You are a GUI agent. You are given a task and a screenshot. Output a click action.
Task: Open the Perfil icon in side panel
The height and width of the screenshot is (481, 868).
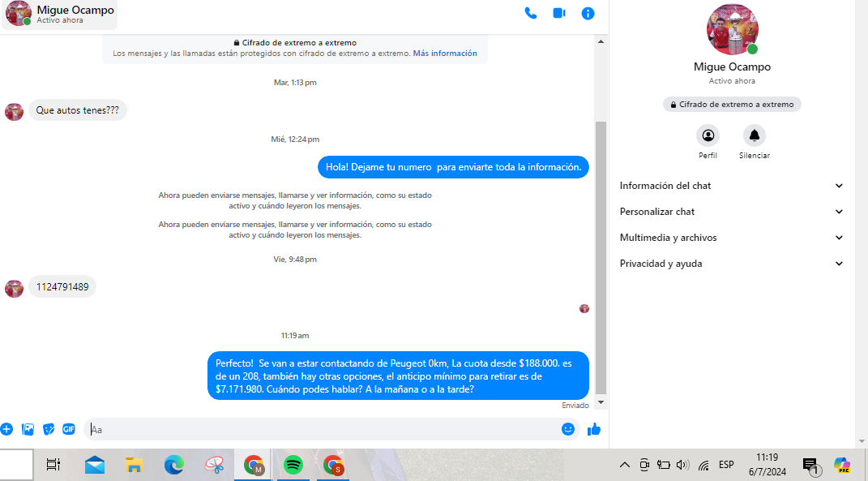coord(708,135)
